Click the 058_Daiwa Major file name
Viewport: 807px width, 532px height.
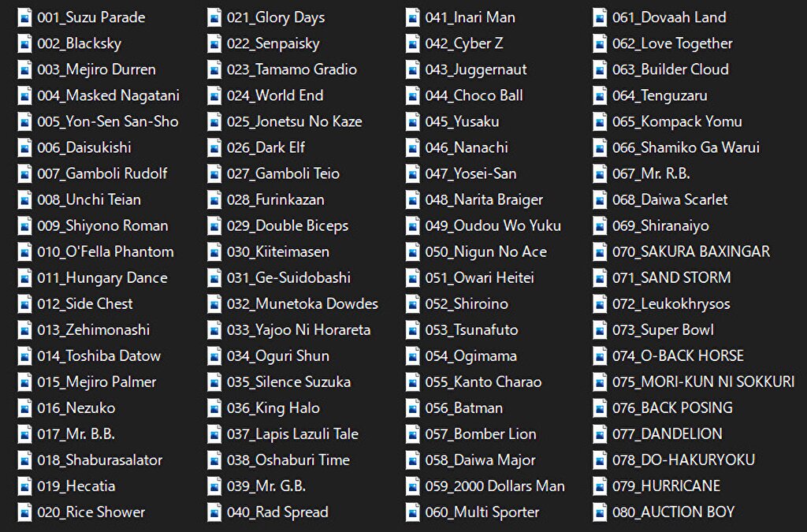[480, 460]
